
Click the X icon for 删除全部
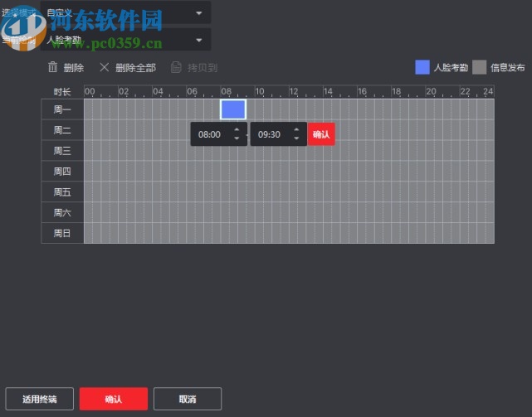point(105,67)
